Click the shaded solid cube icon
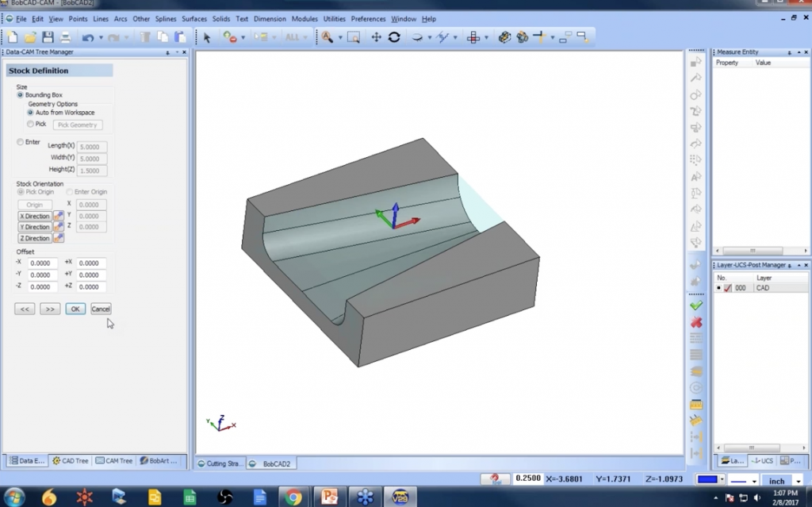The image size is (812, 507). tap(504, 37)
